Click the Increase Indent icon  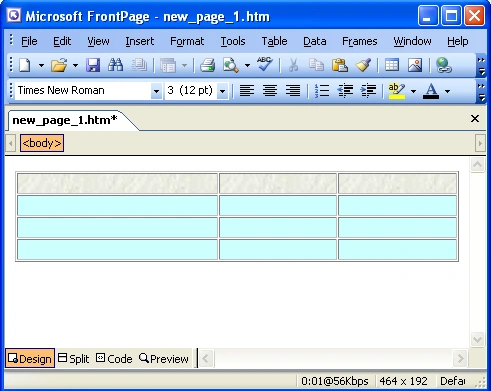coord(368,90)
